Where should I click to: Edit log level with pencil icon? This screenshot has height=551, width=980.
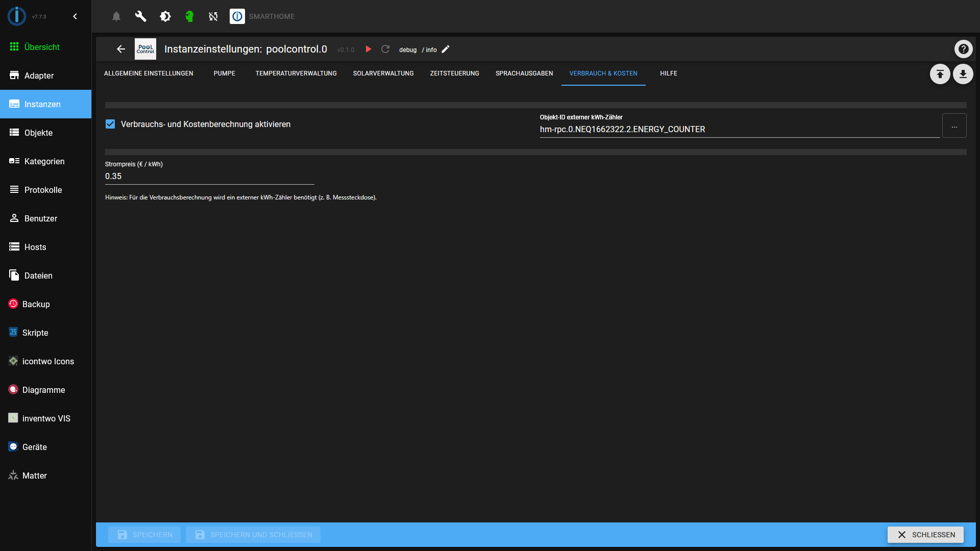coord(446,49)
